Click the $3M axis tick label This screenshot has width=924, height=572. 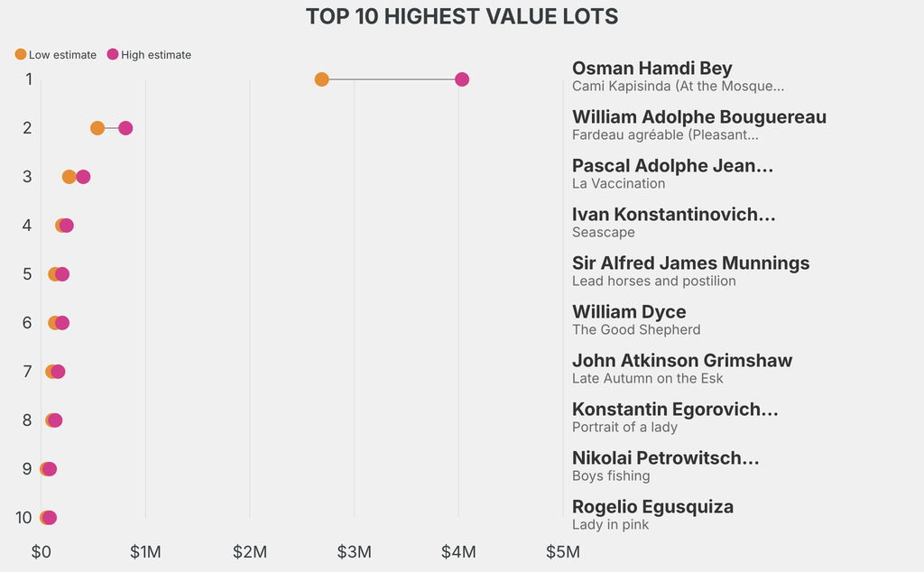(354, 550)
